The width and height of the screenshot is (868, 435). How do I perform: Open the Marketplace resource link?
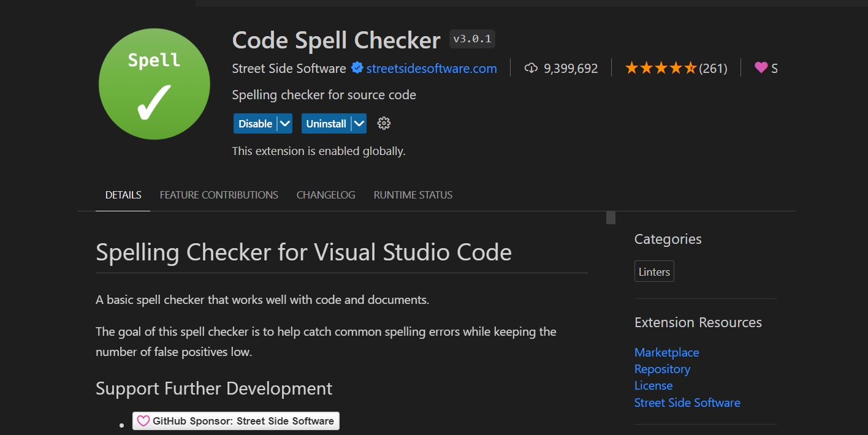[x=666, y=352]
